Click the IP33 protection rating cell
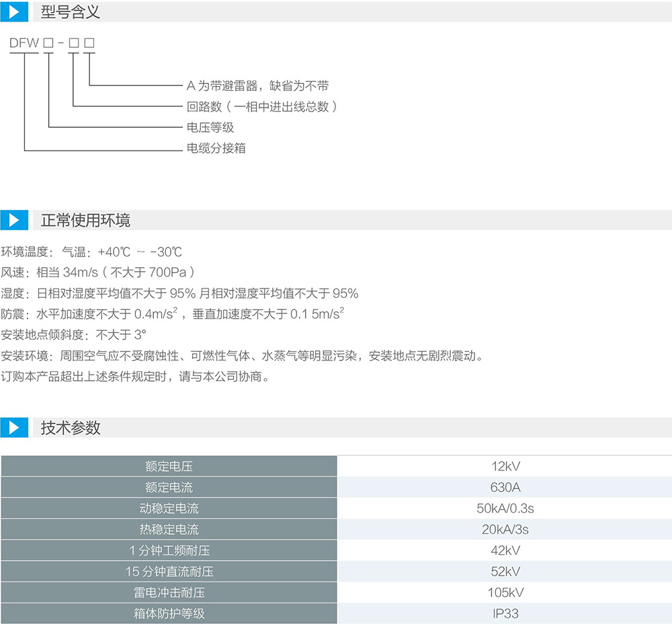The height and width of the screenshot is (624, 672). [505, 613]
